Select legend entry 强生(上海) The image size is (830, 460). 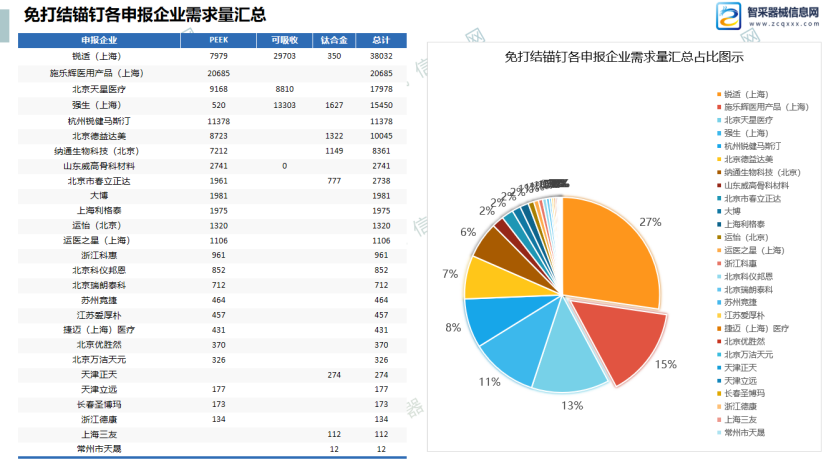click(x=746, y=133)
